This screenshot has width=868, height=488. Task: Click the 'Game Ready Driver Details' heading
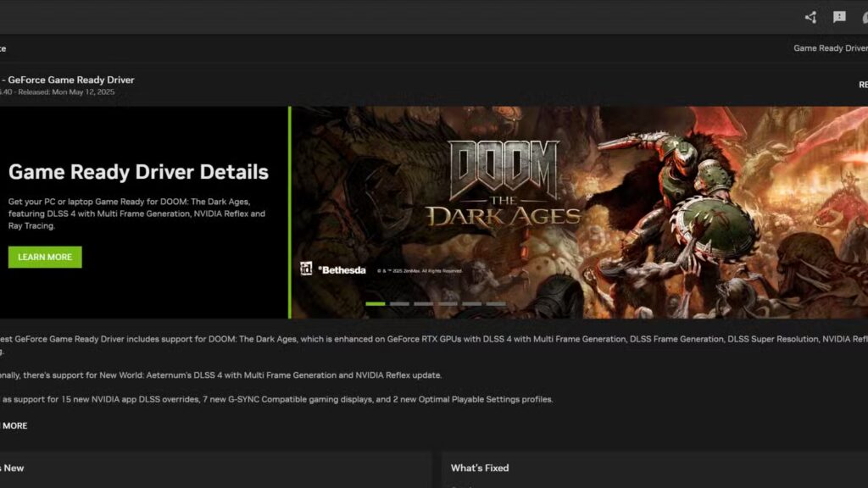138,172
